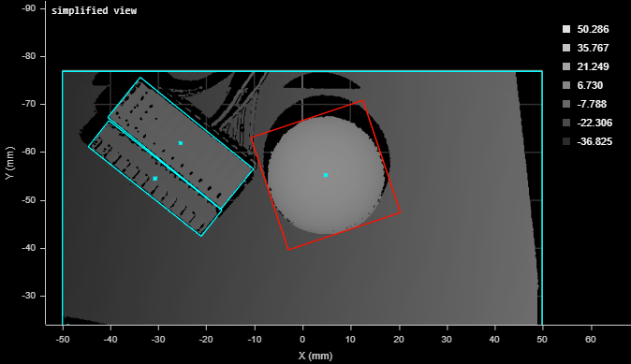Click the gray circular object in the view
The image size is (631, 364).
(x=326, y=175)
